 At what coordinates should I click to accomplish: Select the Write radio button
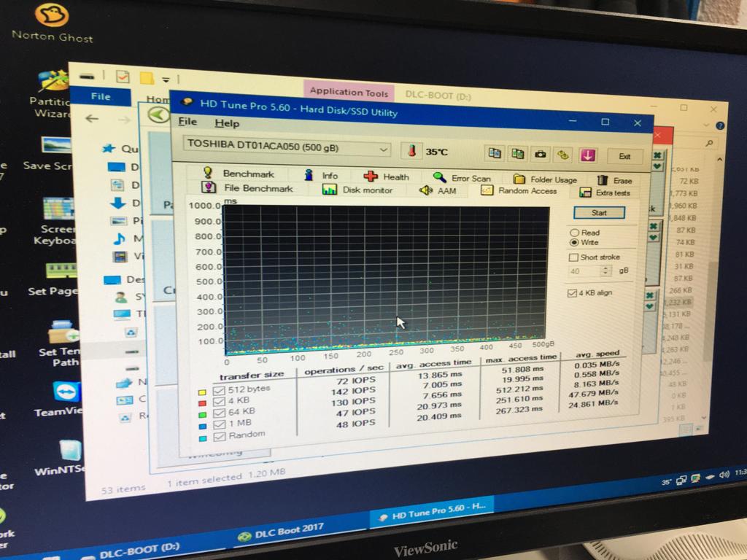(x=574, y=242)
